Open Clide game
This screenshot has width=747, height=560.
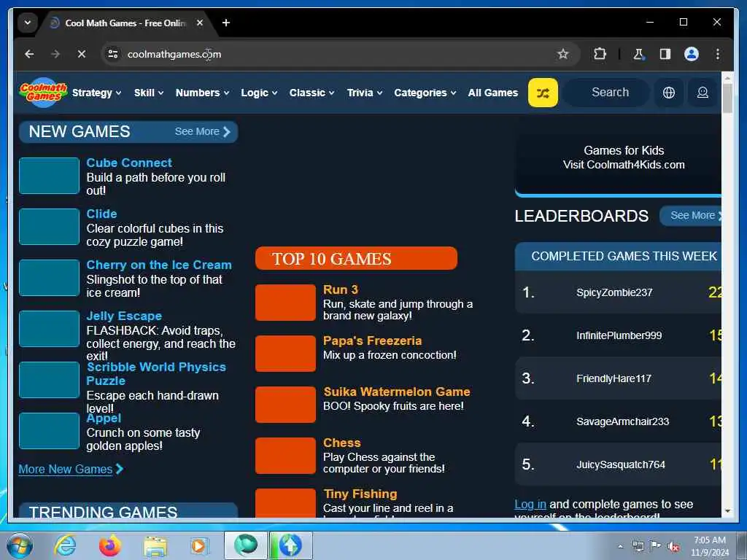101,214
